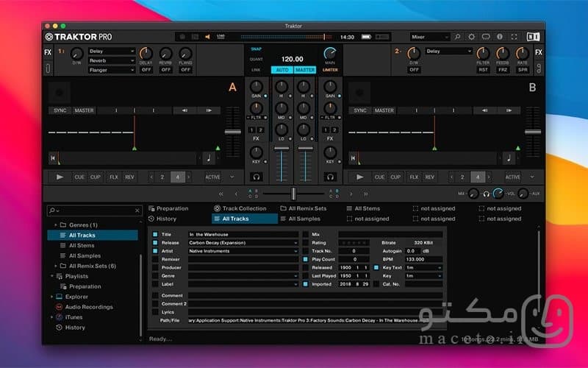Click the crossfader handle
The height and width of the screenshot is (368, 588).
click(293, 194)
